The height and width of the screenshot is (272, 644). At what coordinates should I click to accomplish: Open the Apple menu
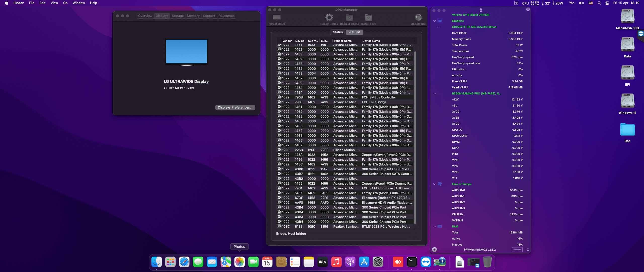click(7, 3)
